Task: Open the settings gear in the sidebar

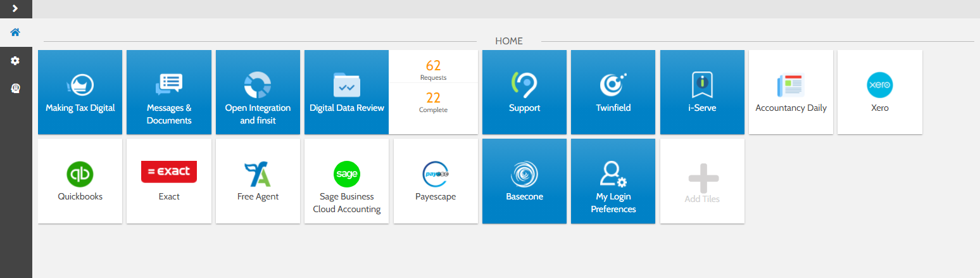Action: 16,61
